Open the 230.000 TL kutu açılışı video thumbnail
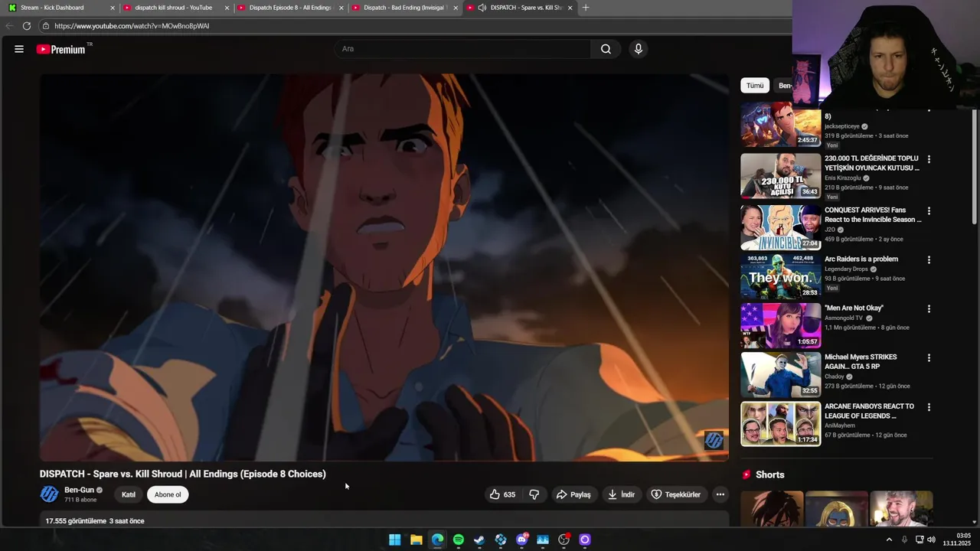The width and height of the screenshot is (980, 551). [780, 176]
